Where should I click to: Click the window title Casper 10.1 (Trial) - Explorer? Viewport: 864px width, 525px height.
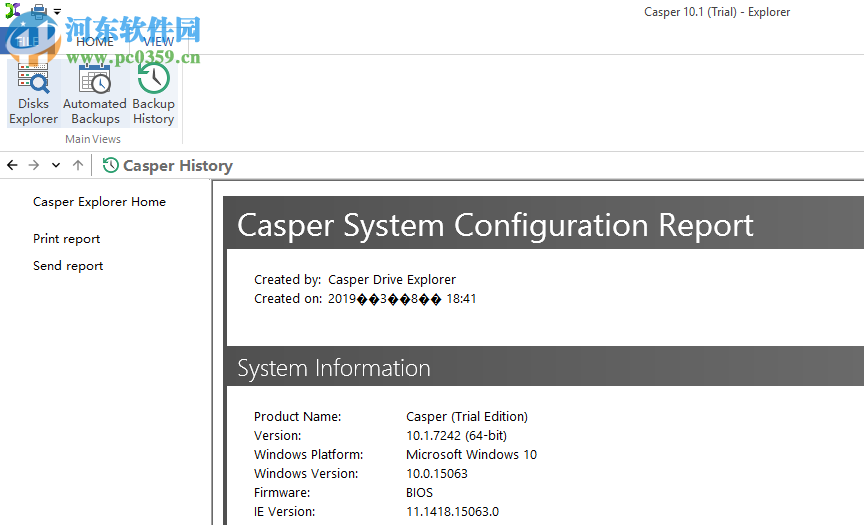pos(717,12)
